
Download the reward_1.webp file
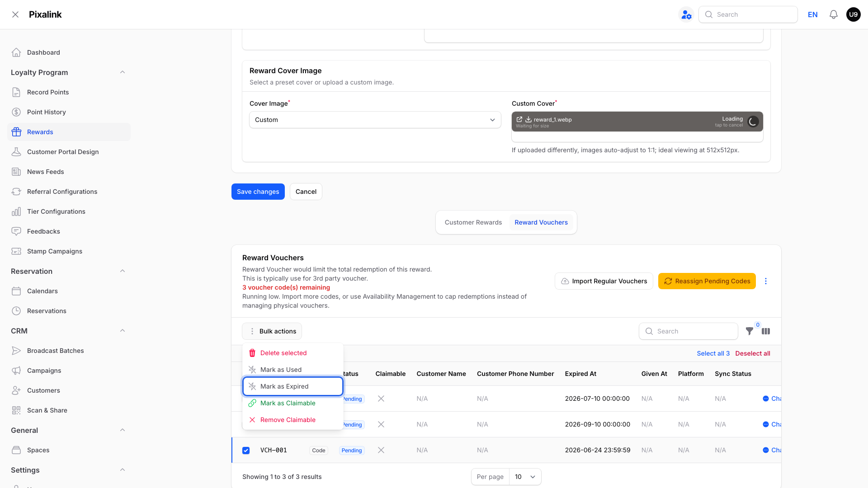(x=528, y=119)
